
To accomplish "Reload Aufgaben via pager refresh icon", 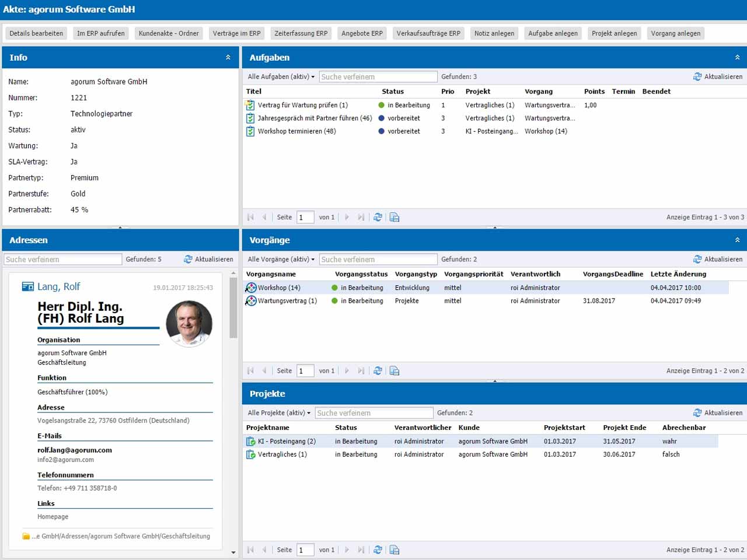I will tap(378, 217).
